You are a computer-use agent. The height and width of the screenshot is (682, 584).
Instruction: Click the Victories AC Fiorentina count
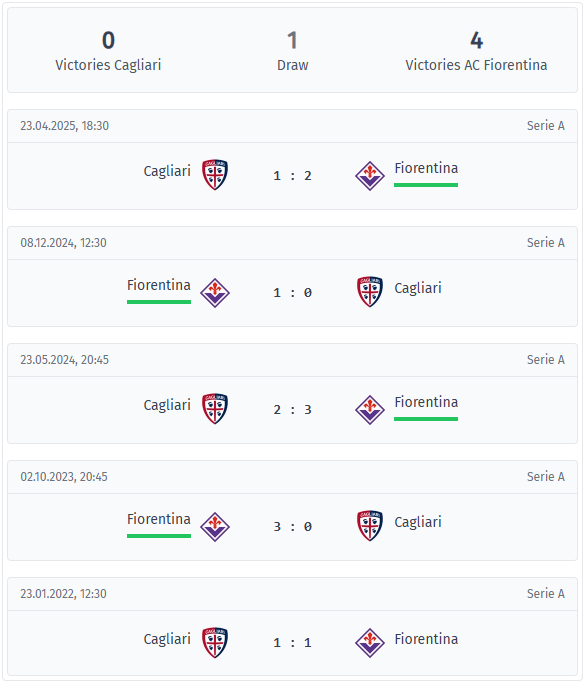click(477, 40)
